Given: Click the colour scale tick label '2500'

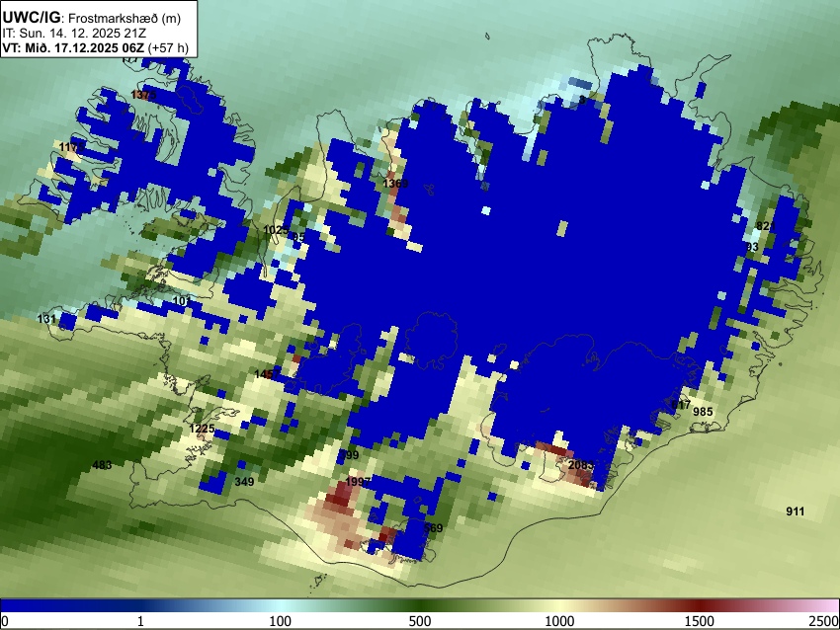Looking at the screenshot, I should 824,621.
